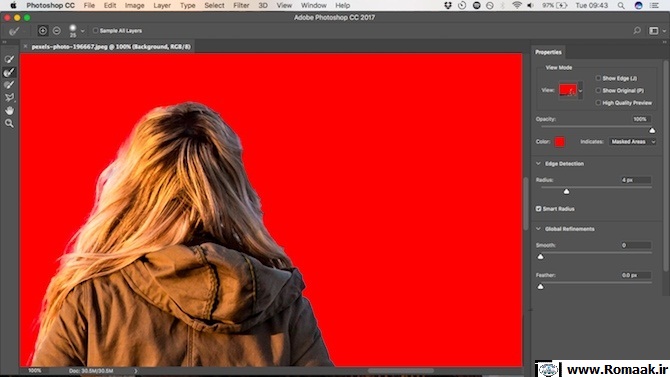Select the Properties panel tab

point(548,52)
